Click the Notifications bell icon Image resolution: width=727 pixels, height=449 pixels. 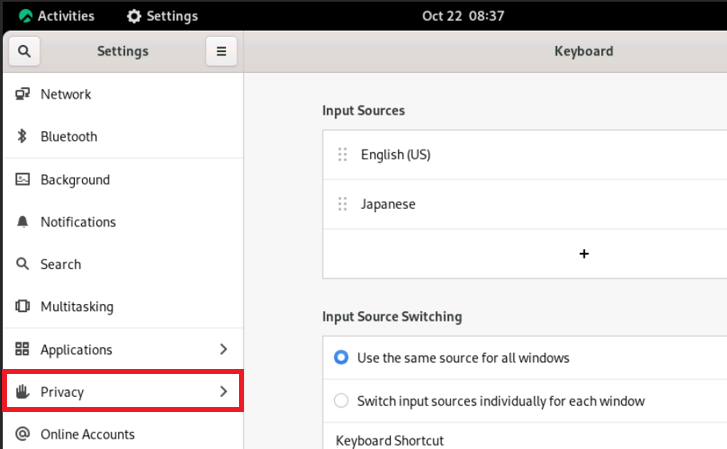coord(22,222)
